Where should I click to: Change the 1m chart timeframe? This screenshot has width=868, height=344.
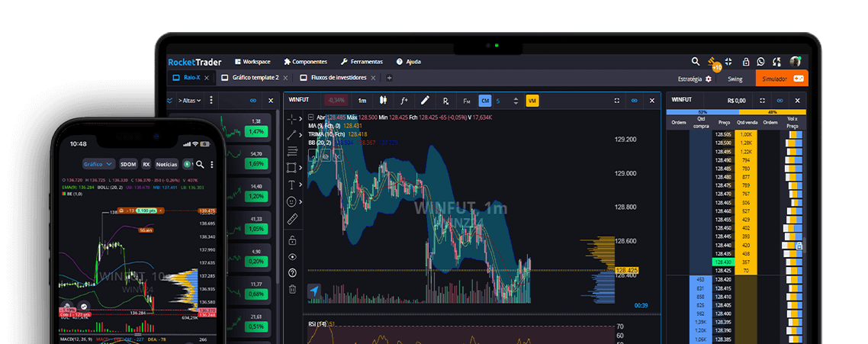[362, 101]
